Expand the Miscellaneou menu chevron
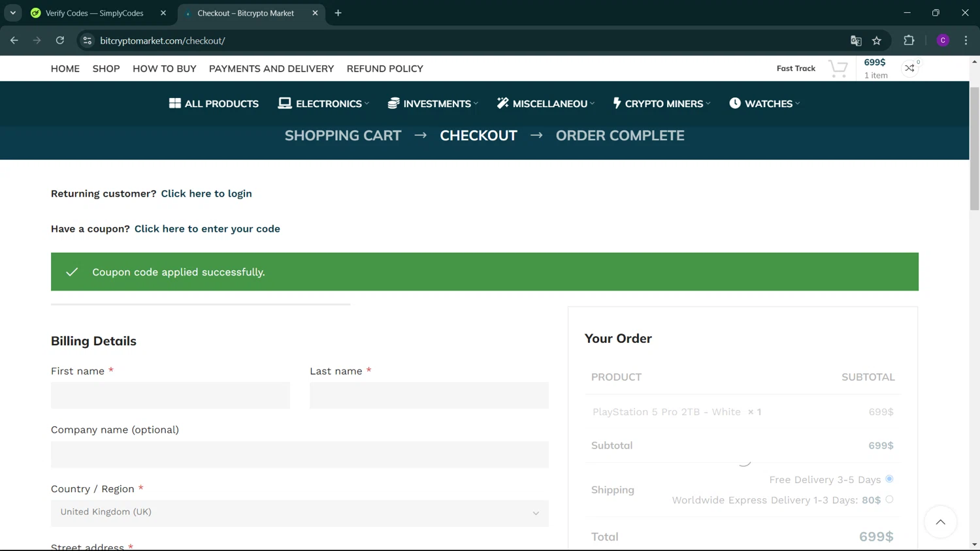This screenshot has height=551, width=980. [x=593, y=104]
